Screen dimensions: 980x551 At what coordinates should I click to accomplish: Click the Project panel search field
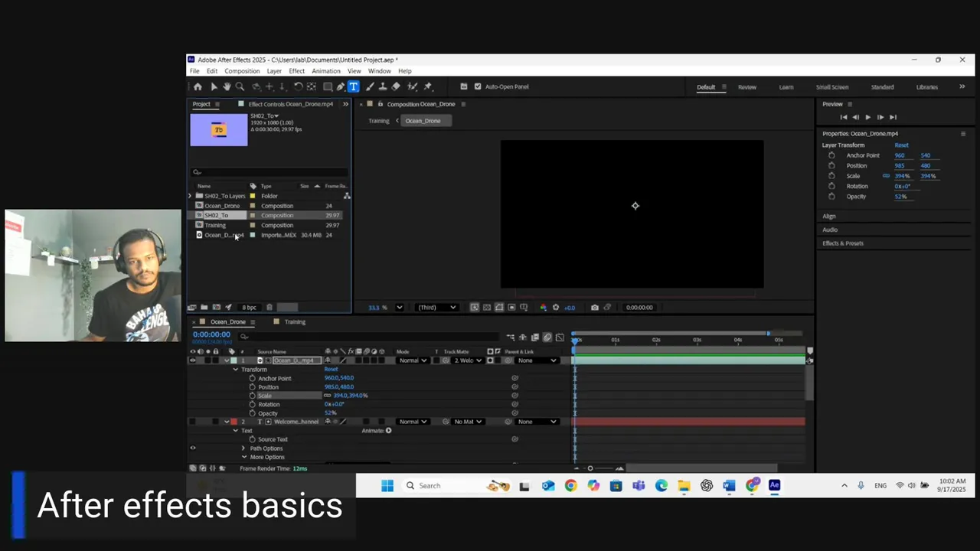tap(269, 172)
